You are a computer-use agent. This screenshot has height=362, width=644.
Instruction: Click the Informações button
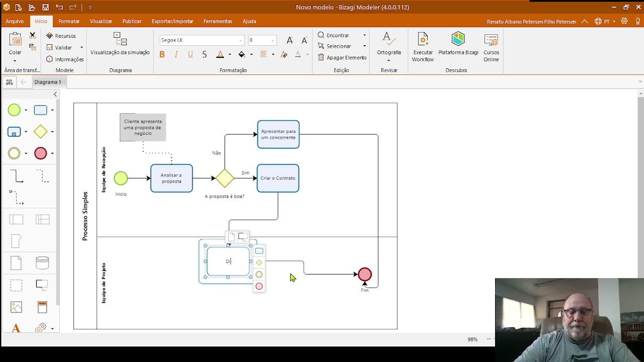point(65,59)
